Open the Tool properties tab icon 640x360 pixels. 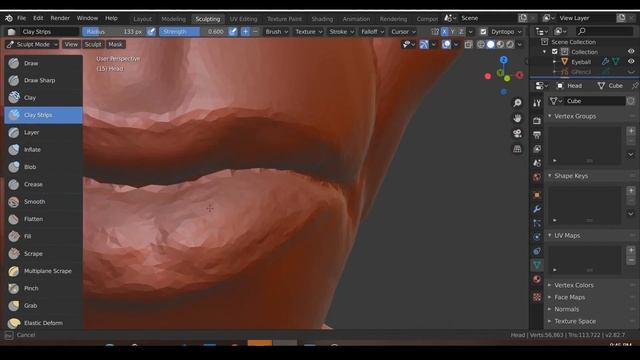537,103
